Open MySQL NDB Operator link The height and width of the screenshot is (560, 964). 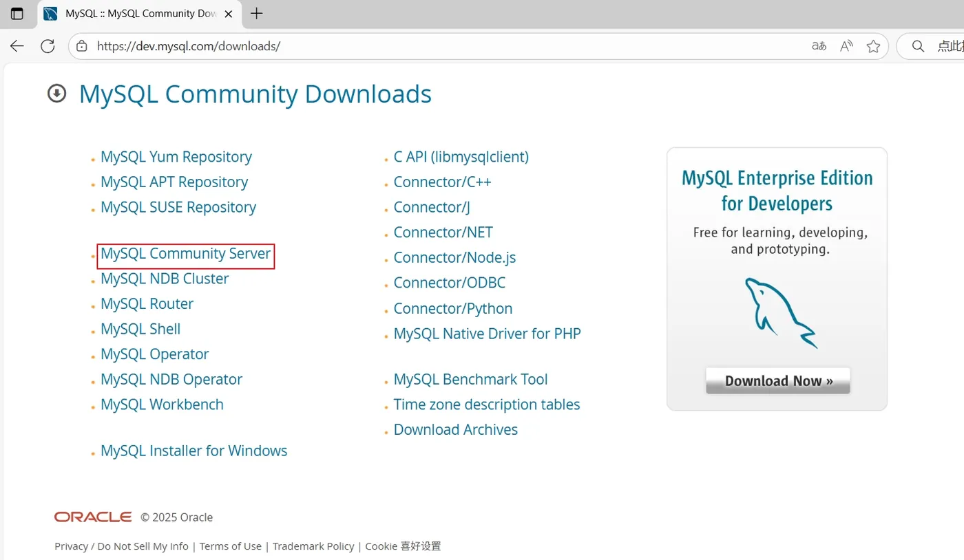(171, 380)
